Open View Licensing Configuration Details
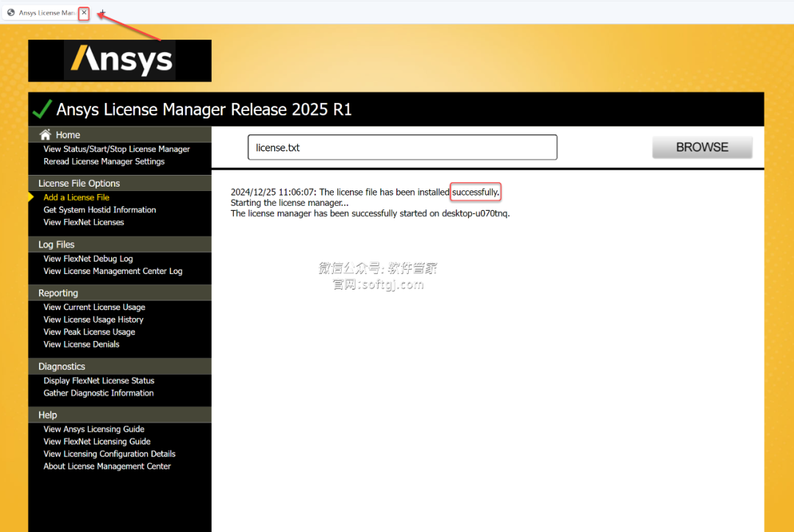 point(110,454)
